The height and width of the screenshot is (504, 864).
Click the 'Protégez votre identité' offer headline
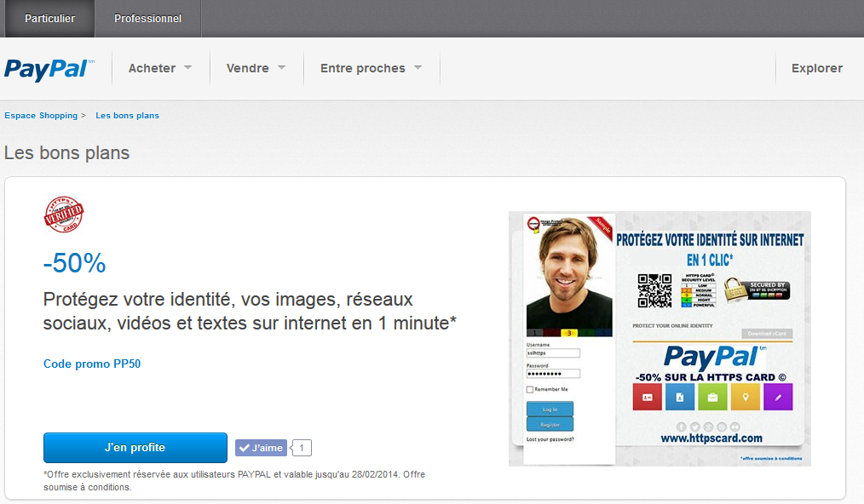250,312
